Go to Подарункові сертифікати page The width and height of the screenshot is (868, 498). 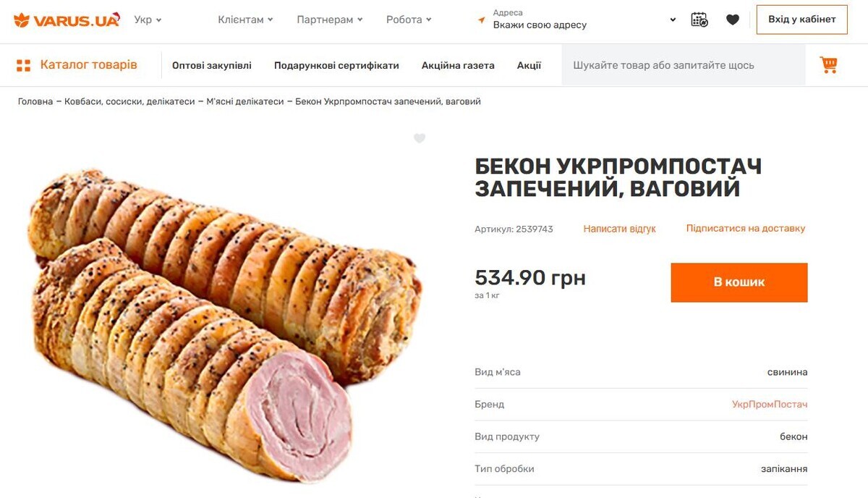(x=336, y=65)
